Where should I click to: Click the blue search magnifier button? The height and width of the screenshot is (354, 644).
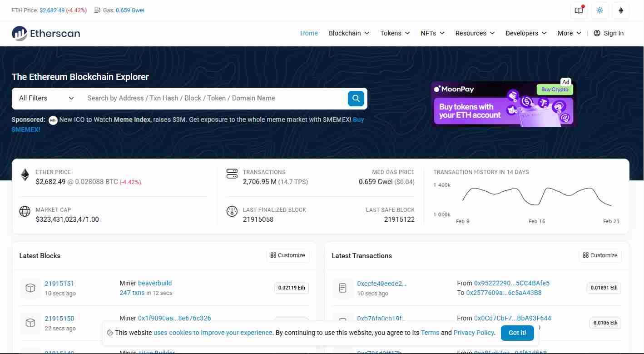pyautogui.click(x=356, y=98)
